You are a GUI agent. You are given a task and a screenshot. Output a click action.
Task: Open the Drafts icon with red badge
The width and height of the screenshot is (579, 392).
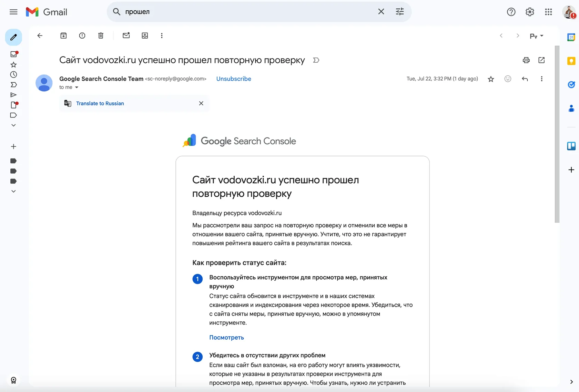(x=13, y=105)
